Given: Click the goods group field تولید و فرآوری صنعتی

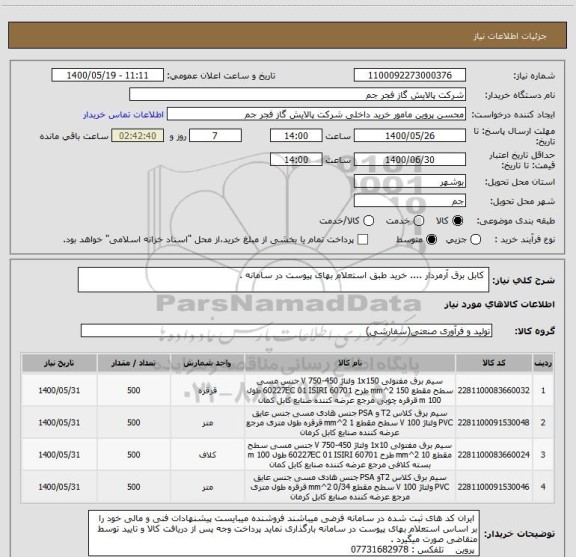Looking at the screenshot, I should coord(286,331).
